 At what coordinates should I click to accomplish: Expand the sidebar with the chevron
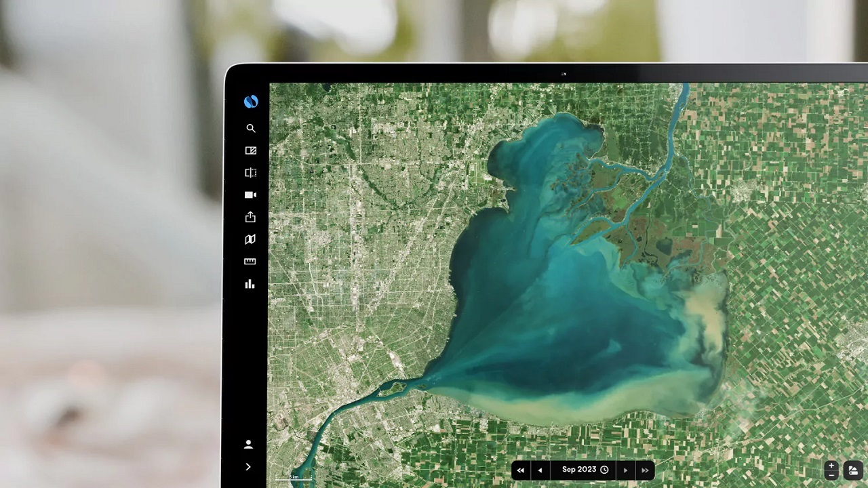point(248,467)
